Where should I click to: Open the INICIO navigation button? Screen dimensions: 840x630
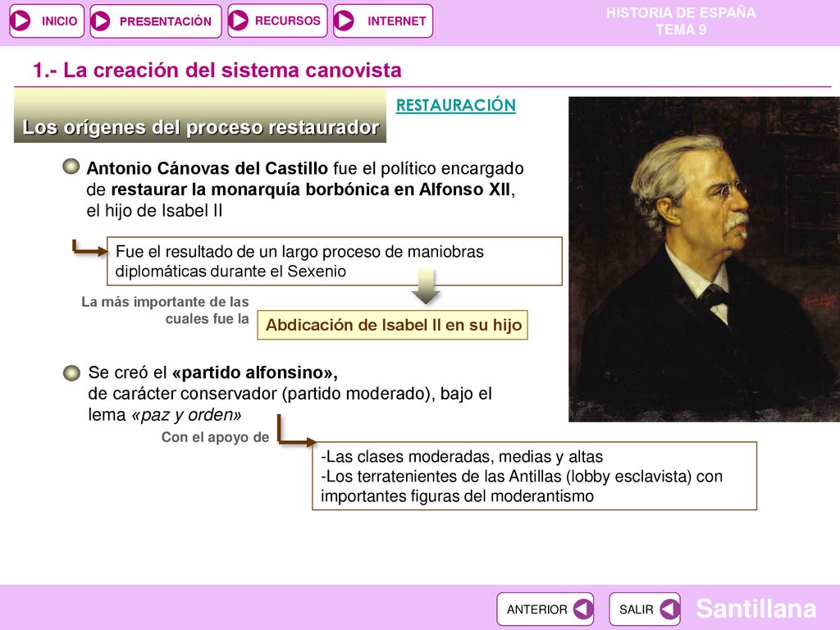pyautogui.click(x=47, y=21)
